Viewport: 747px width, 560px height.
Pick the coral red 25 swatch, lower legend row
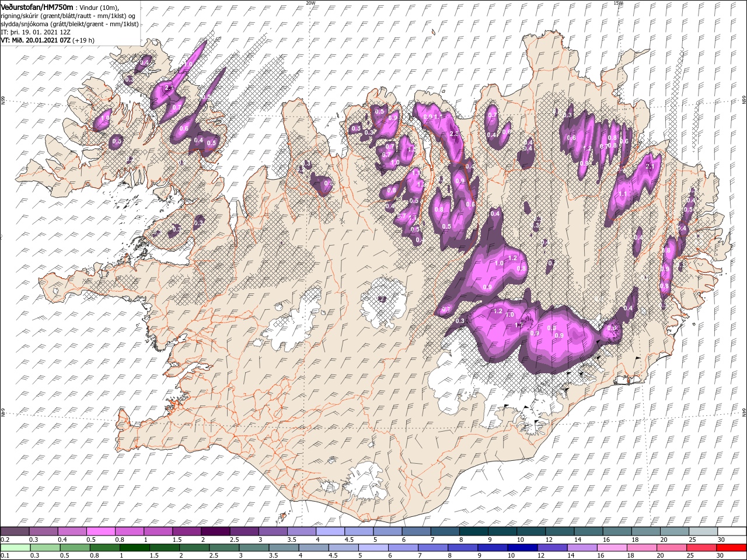coord(701,548)
